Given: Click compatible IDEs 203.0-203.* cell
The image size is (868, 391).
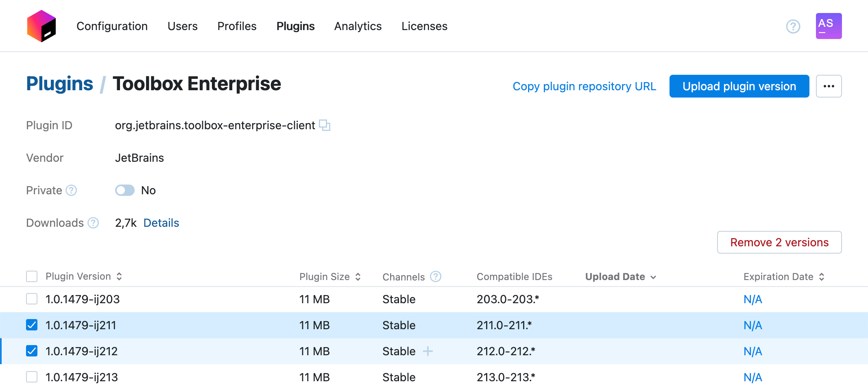Looking at the screenshot, I should [508, 299].
